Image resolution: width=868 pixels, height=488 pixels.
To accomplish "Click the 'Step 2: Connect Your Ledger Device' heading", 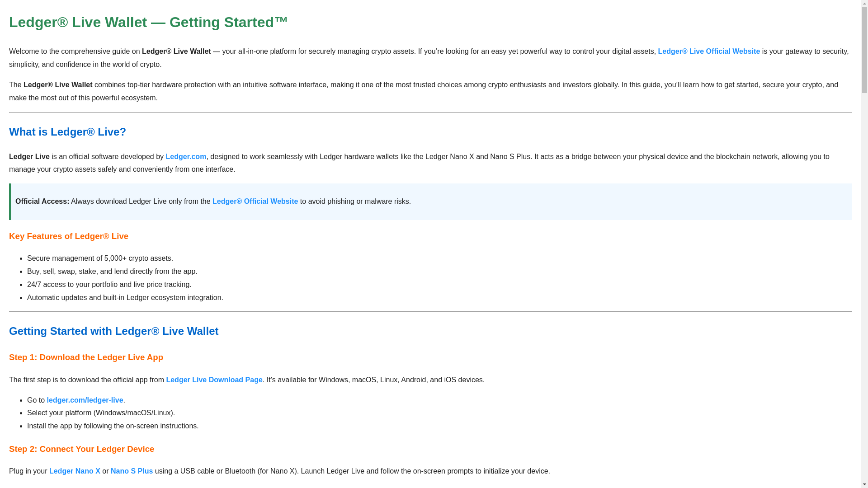I will point(81,449).
